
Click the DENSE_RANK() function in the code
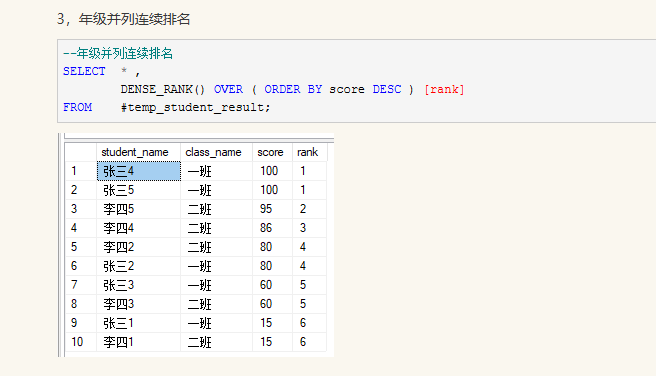point(163,90)
